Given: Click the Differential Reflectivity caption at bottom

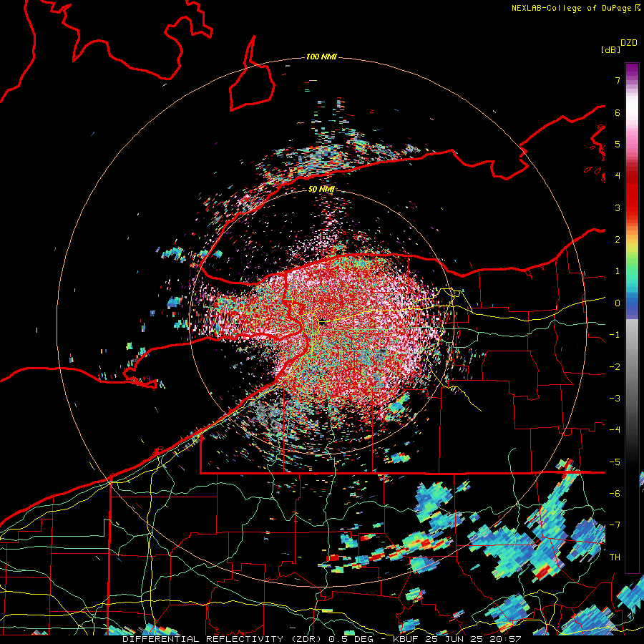Looking at the screenshot, I should 321,639.
